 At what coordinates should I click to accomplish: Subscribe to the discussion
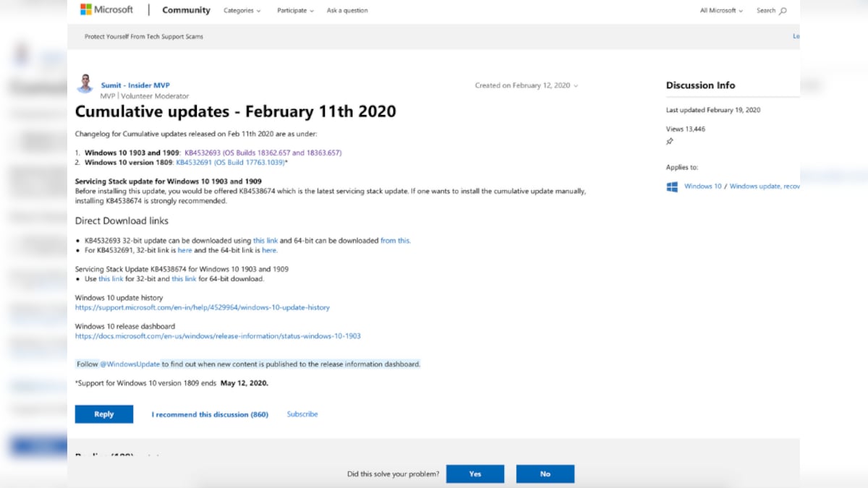coord(302,414)
